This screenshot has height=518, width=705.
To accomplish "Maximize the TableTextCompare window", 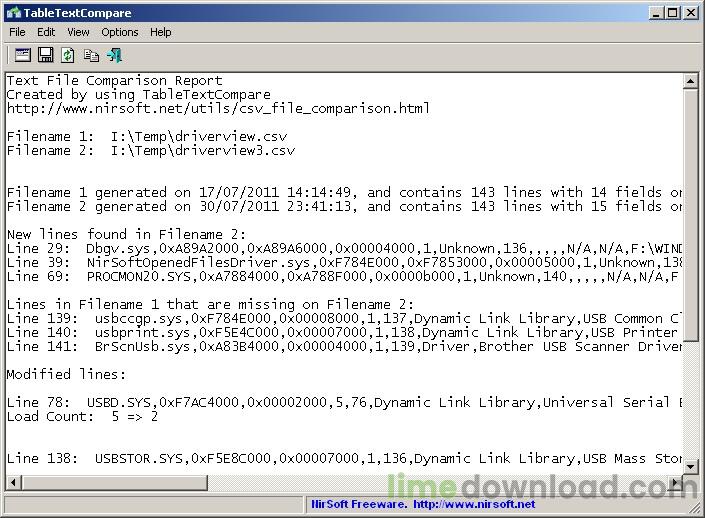I will pyautogui.click(x=672, y=13).
